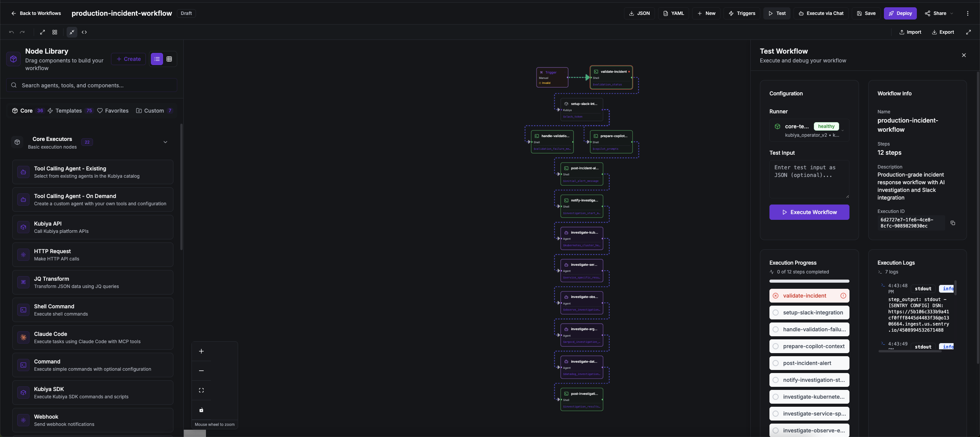This screenshot has width=980, height=437.
Task: Click the undo arrow icon
Action: click(x=11, y=32)
